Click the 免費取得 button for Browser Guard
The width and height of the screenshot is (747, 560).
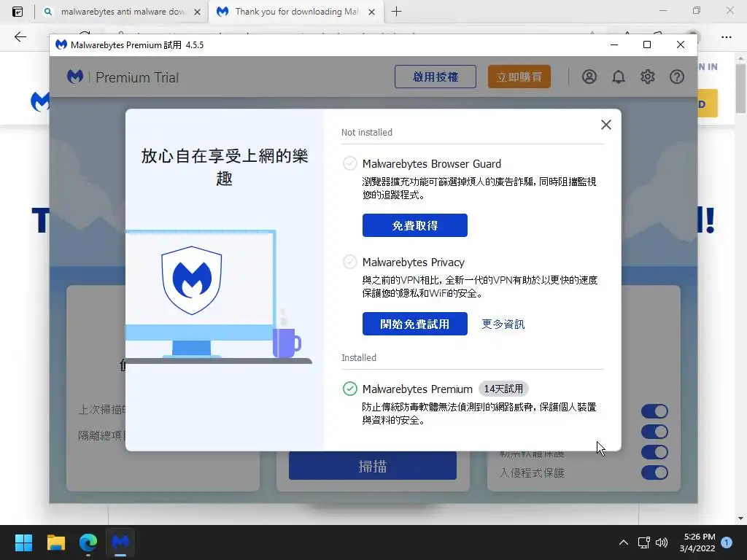[x=414, y=225]
